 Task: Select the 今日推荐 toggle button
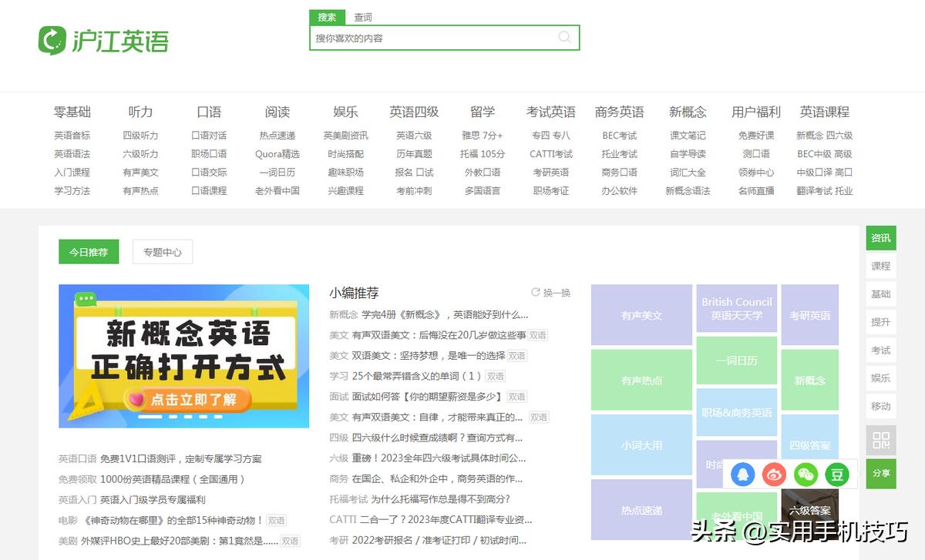(89, 251)
